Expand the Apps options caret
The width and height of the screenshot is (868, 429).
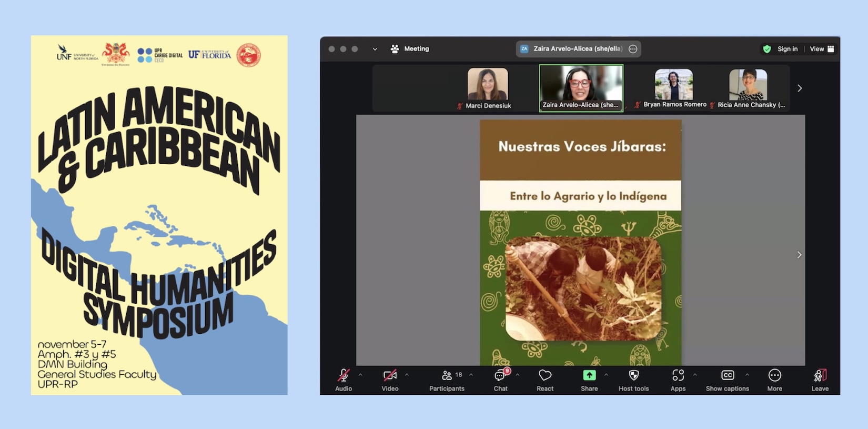[x=695, y=375]
